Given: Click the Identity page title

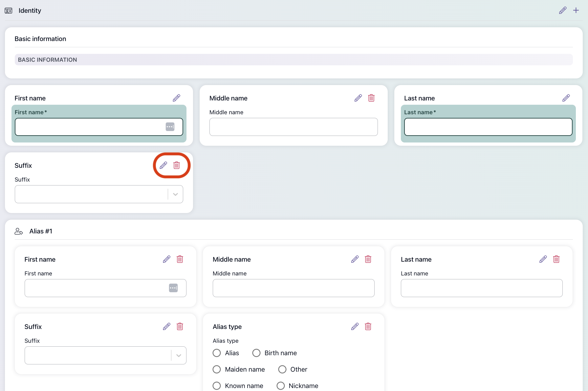Looking at the screenshot, I should [30, 11].
